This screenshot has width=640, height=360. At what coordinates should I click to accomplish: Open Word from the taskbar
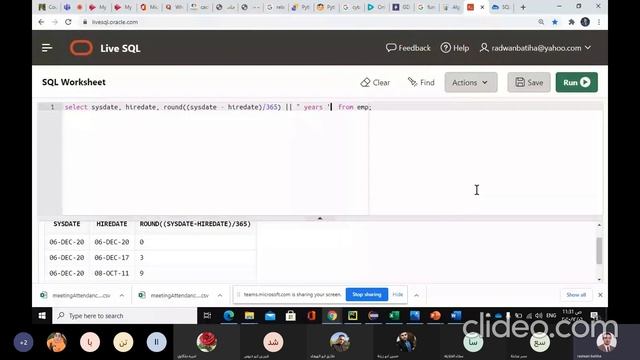click(x=456, y=316)
